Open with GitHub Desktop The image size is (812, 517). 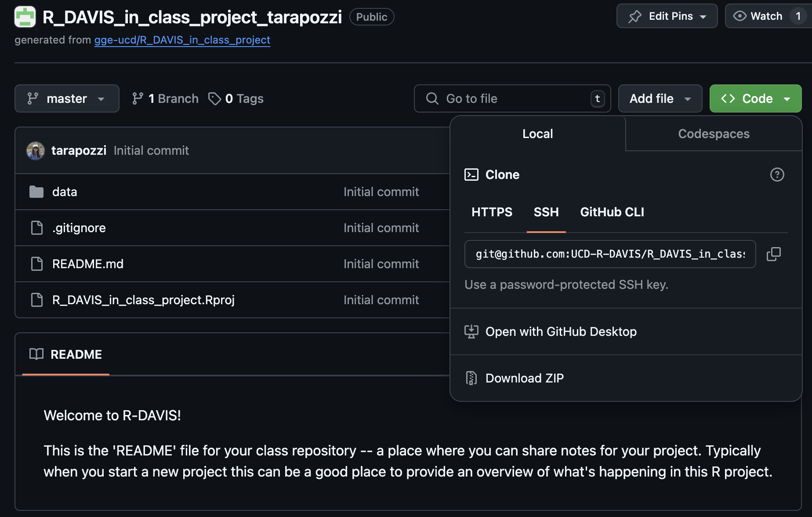[560, 331]
